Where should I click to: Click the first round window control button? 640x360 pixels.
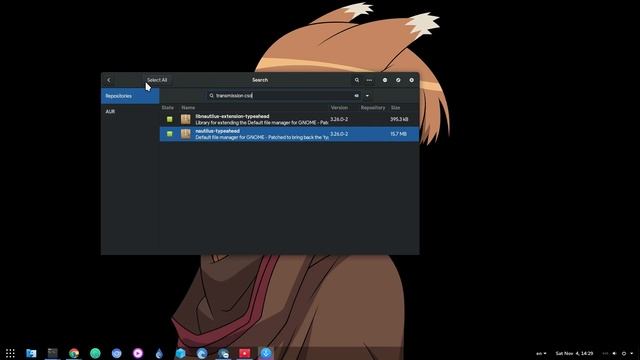[x=384, y=80]
